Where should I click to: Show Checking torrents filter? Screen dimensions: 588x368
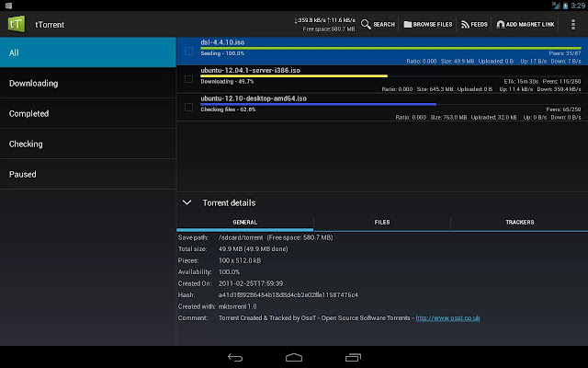[x=88, y=144]
